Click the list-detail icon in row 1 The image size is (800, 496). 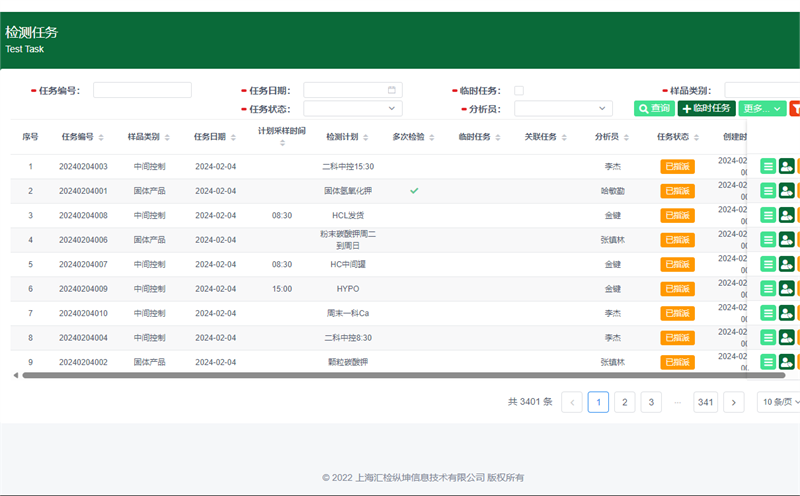click(768, 167)
